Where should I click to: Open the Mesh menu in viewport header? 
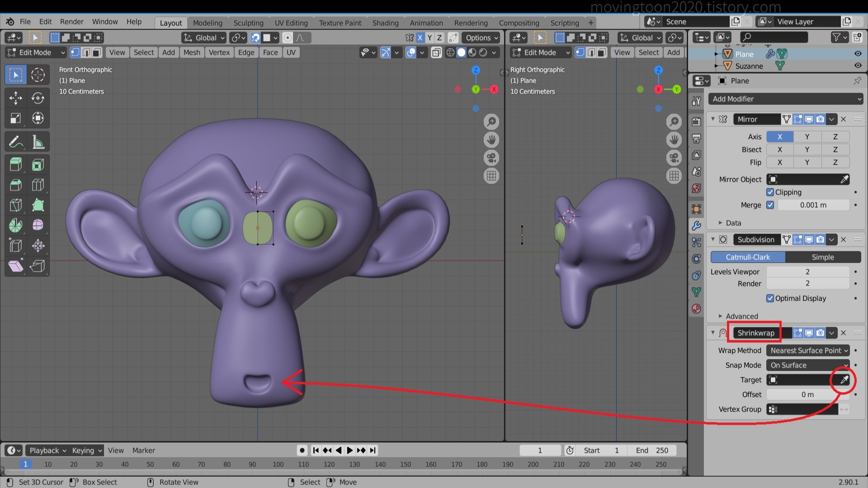192,52
